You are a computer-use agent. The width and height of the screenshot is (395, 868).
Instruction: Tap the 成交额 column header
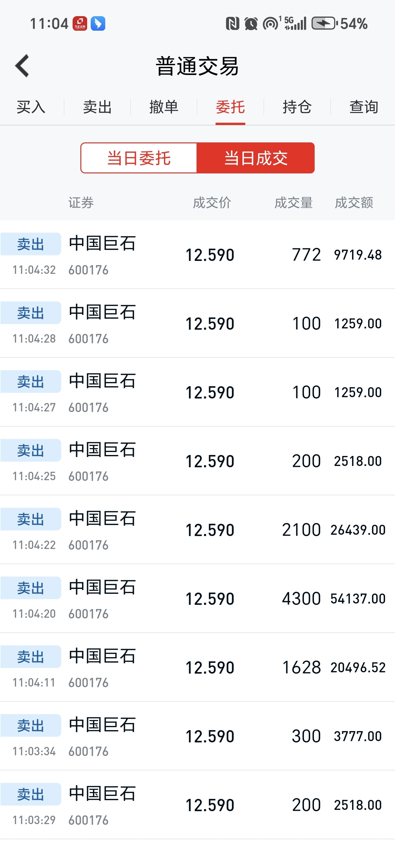coord(354,202)
